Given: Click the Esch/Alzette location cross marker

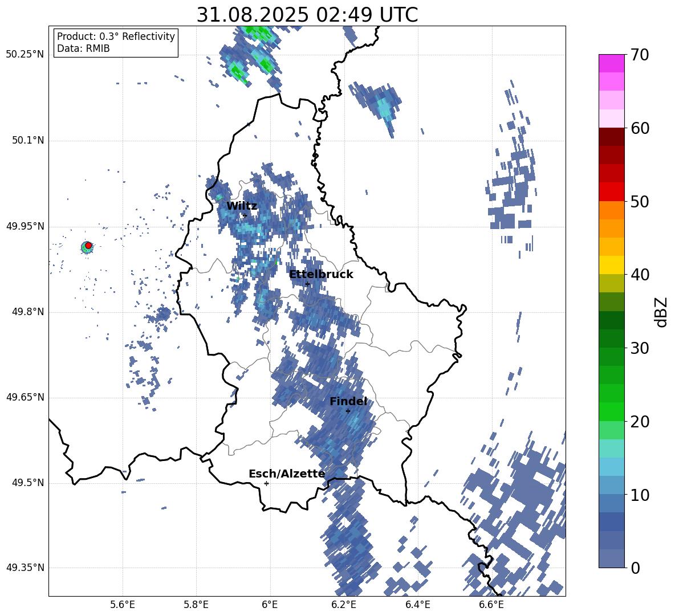Looking at the screenshot, I should coord(266,483).
